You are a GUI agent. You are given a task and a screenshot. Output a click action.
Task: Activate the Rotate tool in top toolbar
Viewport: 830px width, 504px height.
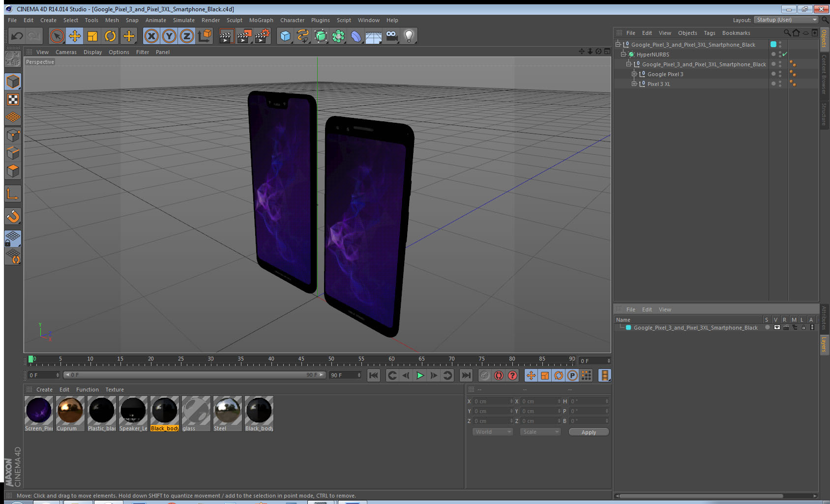[111, 36]
